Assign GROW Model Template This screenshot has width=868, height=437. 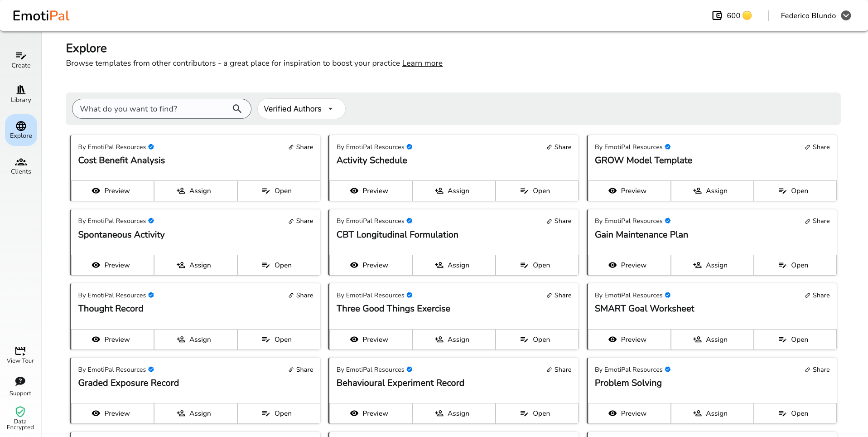click(x=712, y=191)
